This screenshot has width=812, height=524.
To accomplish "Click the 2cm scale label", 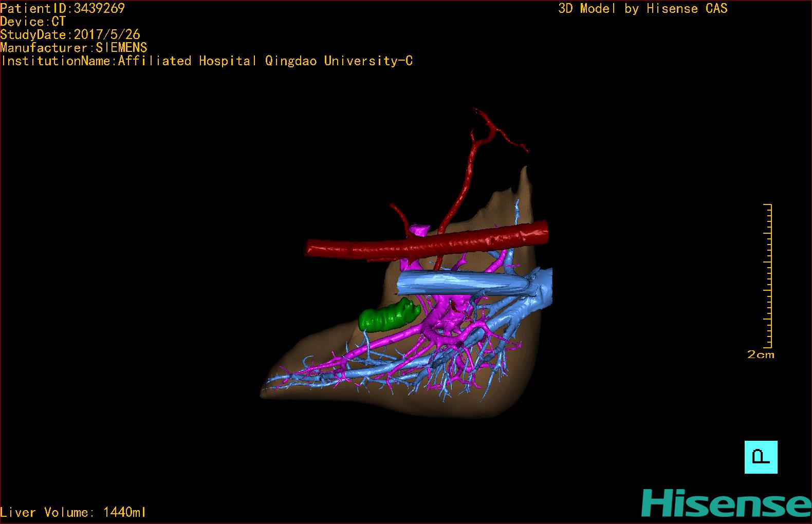I will coord(761,354).
